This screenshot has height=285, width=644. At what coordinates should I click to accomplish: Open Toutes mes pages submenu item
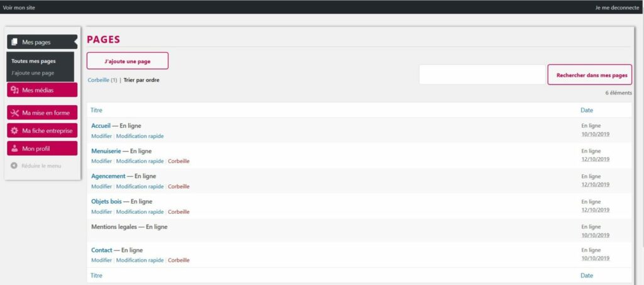point(33,61)
